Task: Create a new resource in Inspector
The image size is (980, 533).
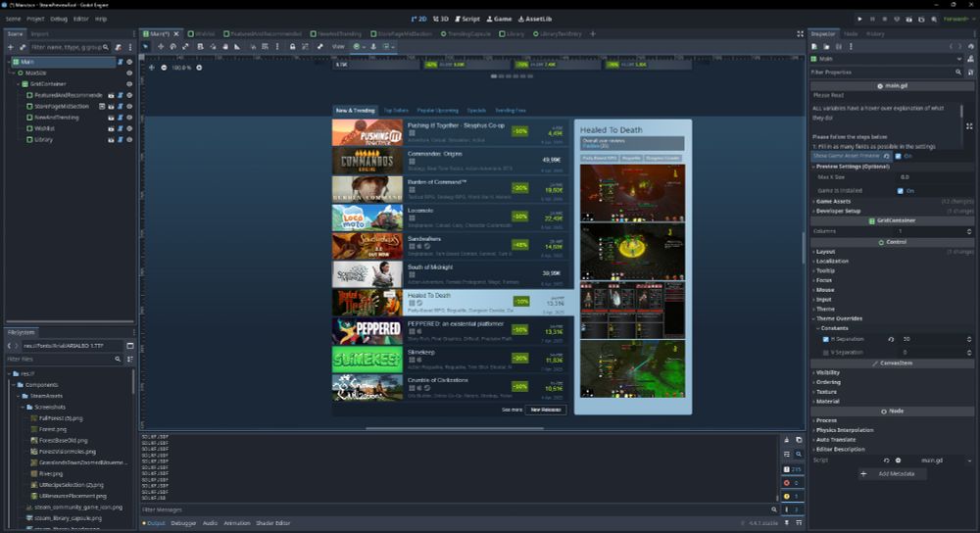Action: coord(814,46)
